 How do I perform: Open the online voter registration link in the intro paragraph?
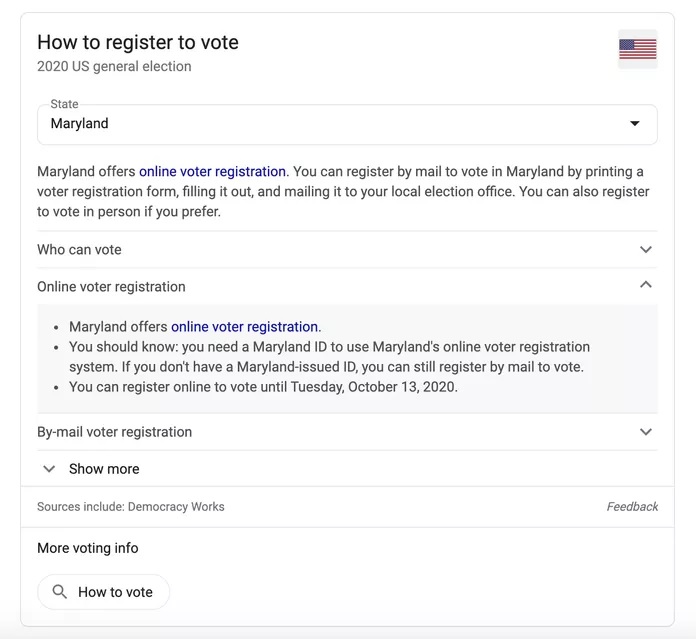(212, 172)
